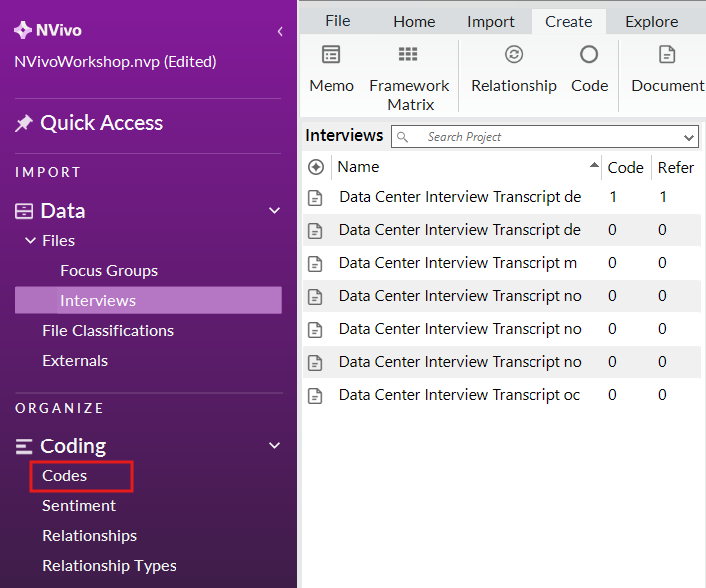This screenshot has width=706, height=588.
Task: Switch to the Home tab
Action: coord(414,22)
